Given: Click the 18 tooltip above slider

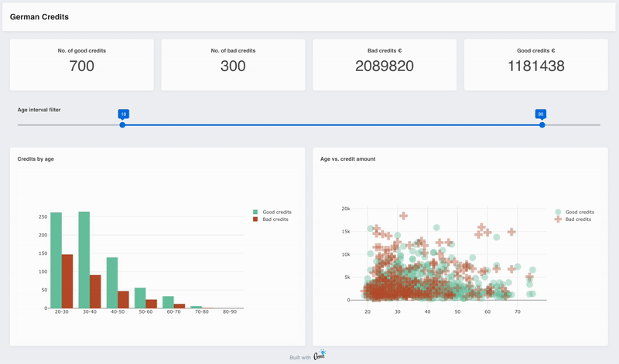Looking at the screenshot, I should coord(124,114).
